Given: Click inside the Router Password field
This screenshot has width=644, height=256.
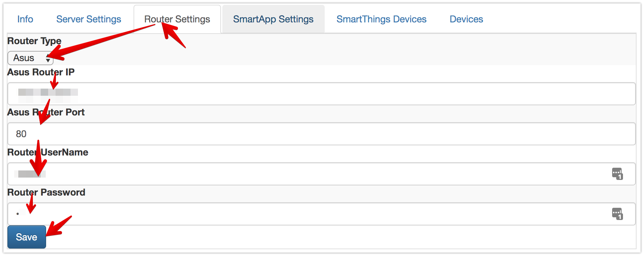Looking at the screenshot, I should point(305,214).
